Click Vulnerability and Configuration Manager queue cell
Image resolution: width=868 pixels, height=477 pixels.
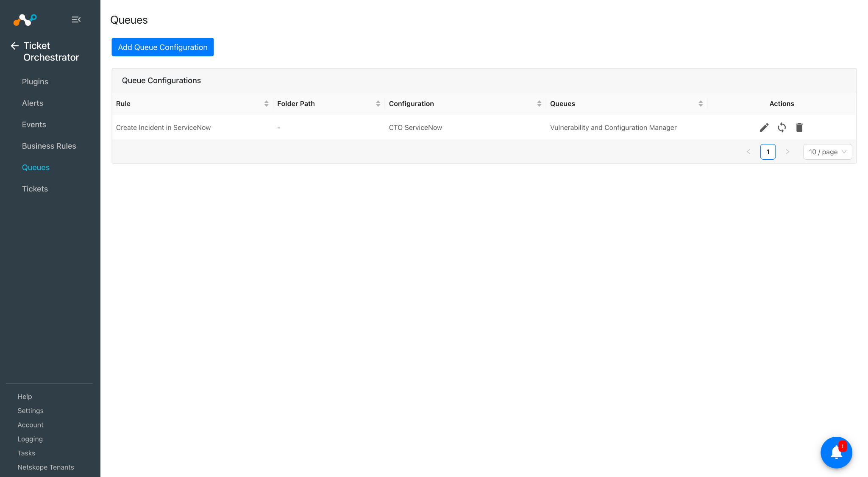[613, 128]
